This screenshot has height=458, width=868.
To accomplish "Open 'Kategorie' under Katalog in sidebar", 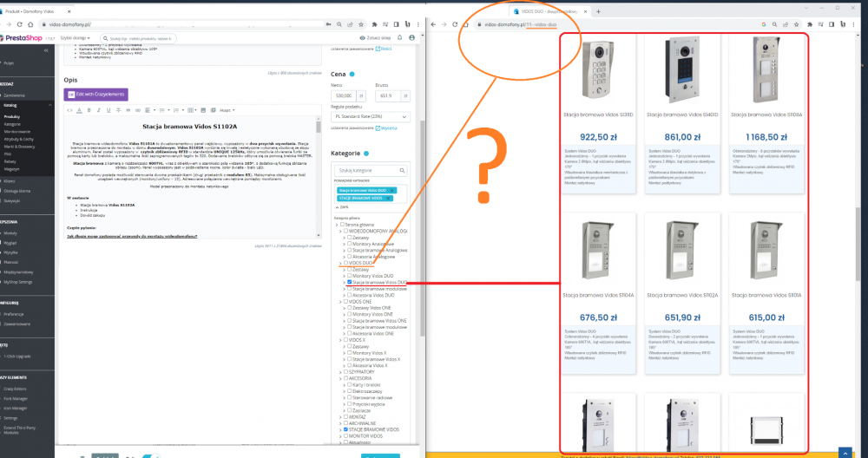I will (12, 124).
